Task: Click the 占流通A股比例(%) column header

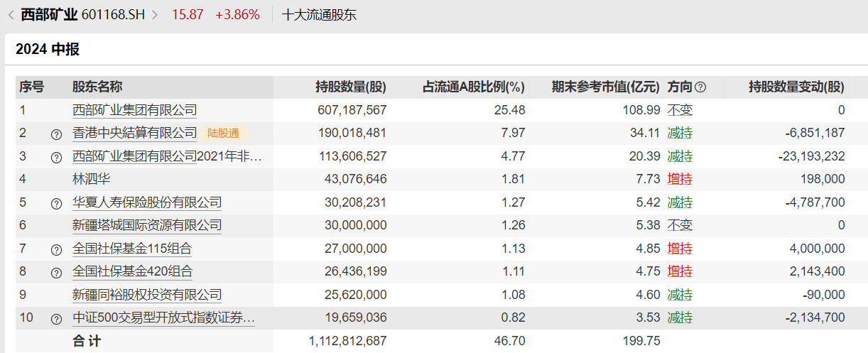Action: [x=474, y=87]
